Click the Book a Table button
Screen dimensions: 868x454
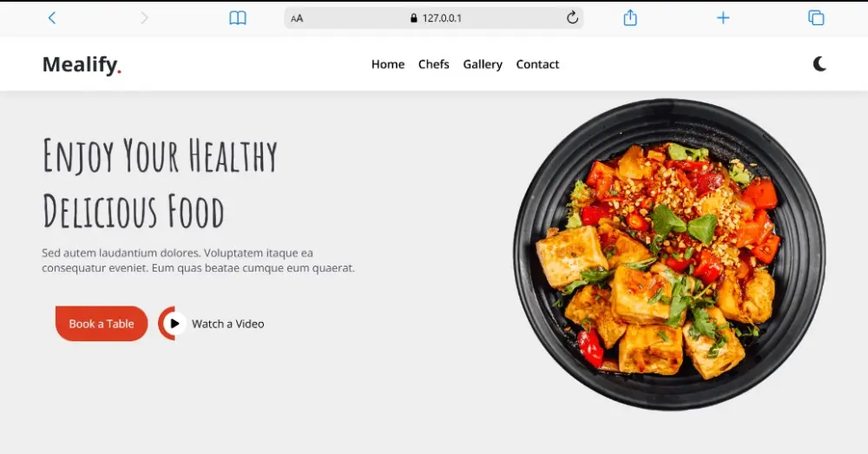coord(102,323)
